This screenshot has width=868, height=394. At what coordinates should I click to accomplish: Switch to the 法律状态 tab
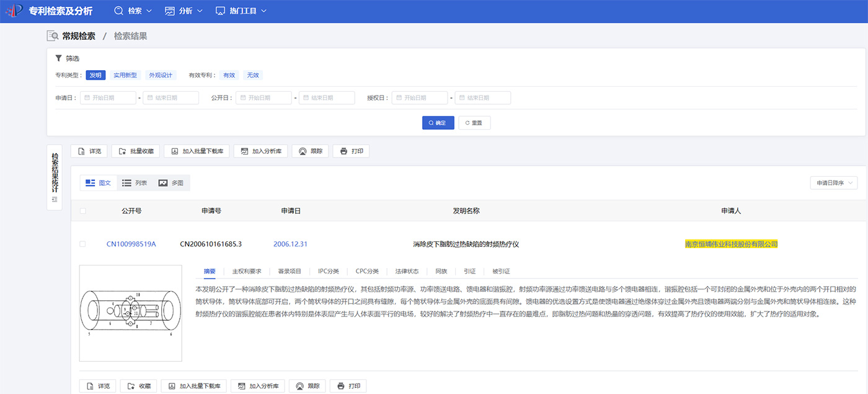(x=407, y=271)
